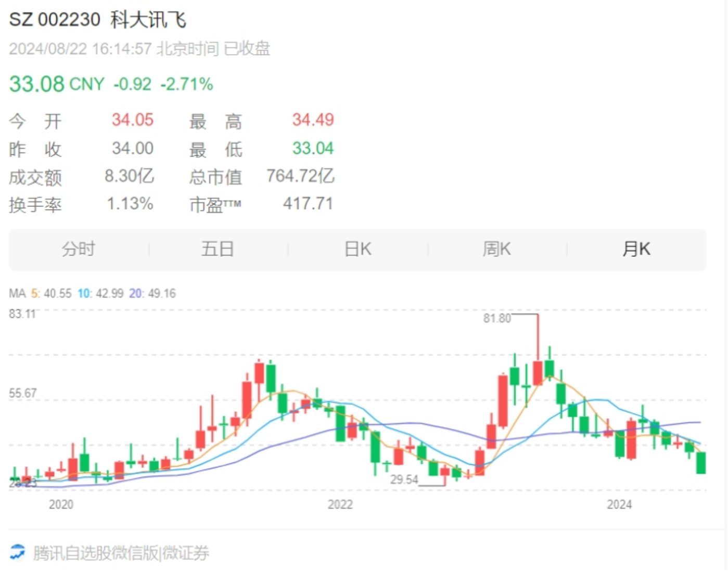Click the MA 20 indicator value 49.16
Image resolution: width=728 pixels, height=571 pixels.
(161, 294)
